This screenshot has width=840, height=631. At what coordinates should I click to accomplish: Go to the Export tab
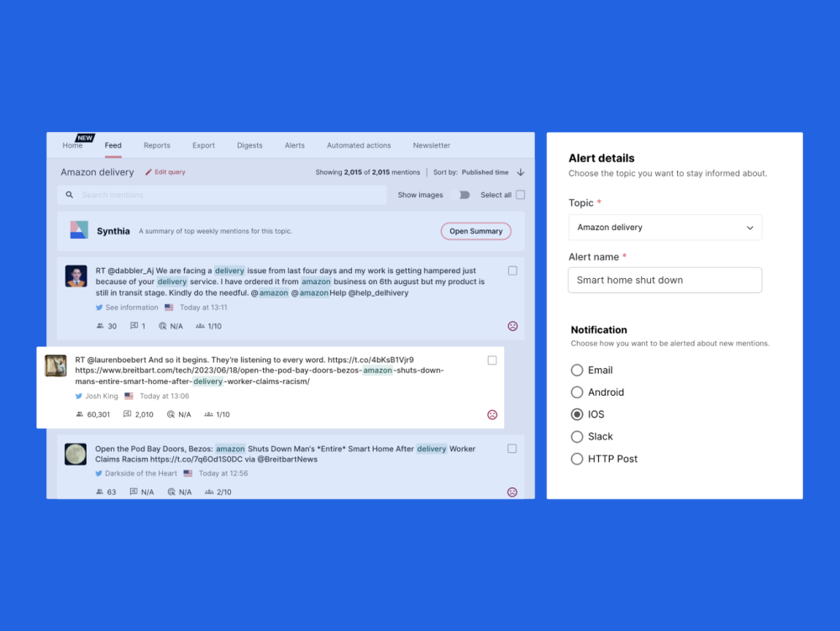[x=203, y=145]
